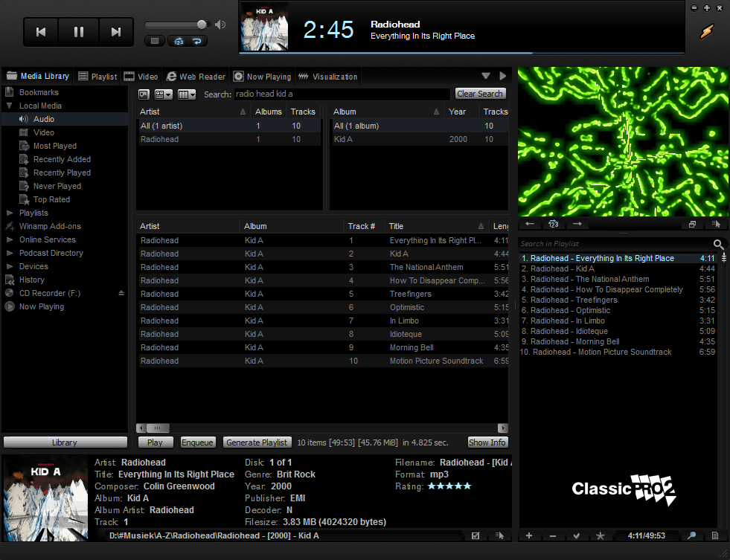Open the Media Library tab
Viewport: 730px width, 560px height.
point(38,76)
